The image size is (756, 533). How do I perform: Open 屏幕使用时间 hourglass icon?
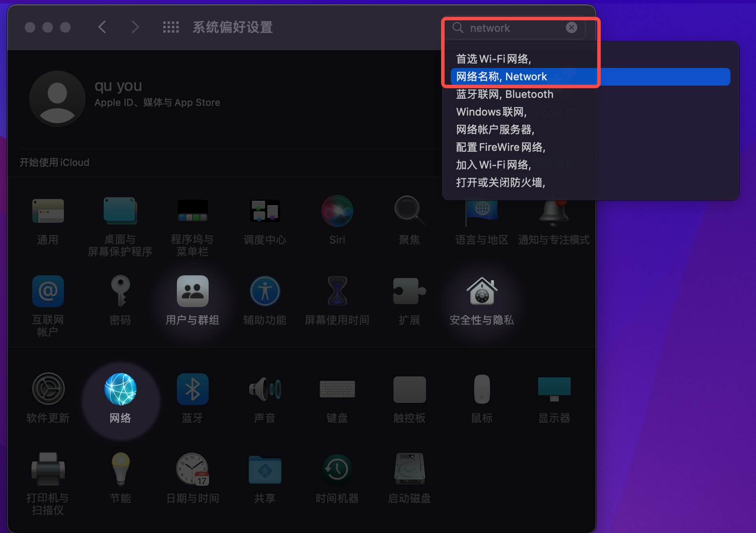337,291
